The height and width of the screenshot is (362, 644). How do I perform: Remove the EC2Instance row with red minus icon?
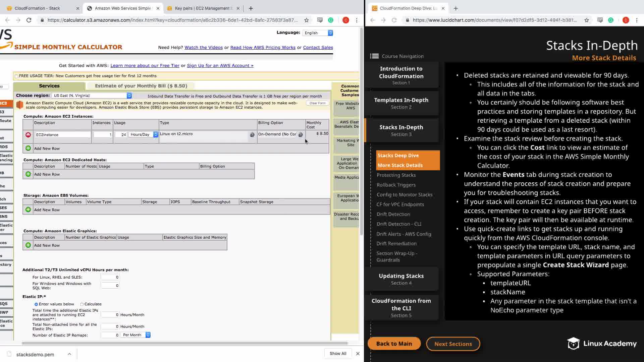(28, 135)
